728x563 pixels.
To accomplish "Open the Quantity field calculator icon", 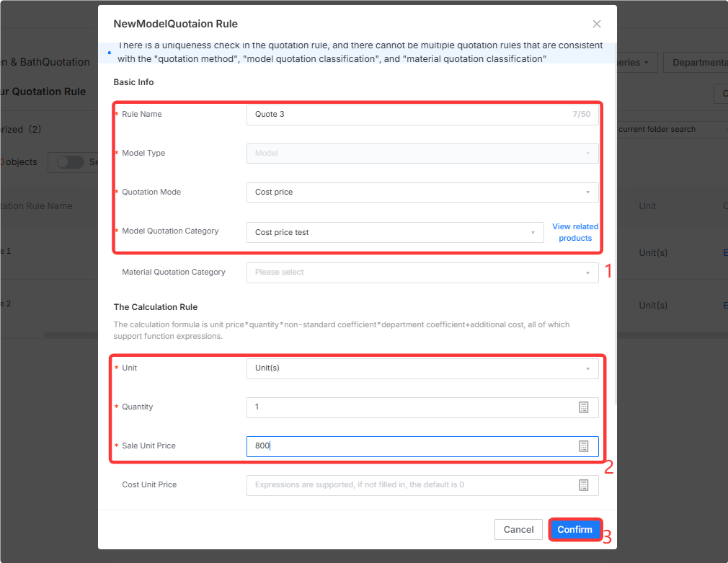I will (584, 407).
